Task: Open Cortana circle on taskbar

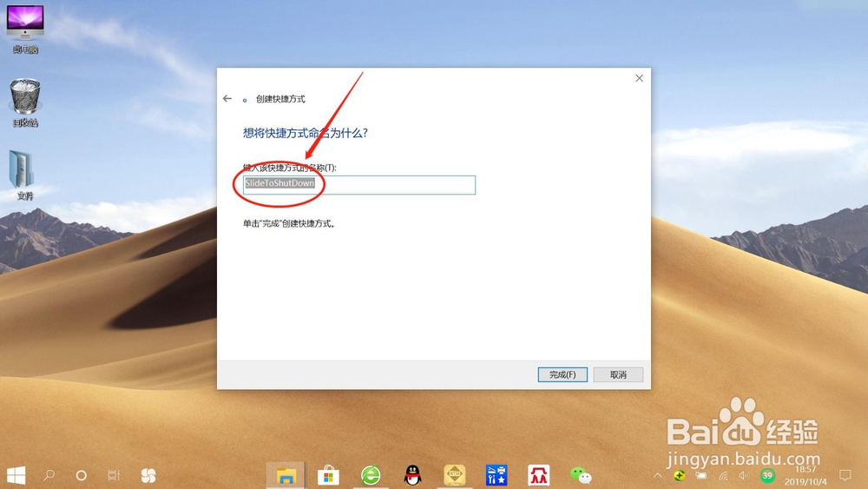Action: [x=82, y=475]
